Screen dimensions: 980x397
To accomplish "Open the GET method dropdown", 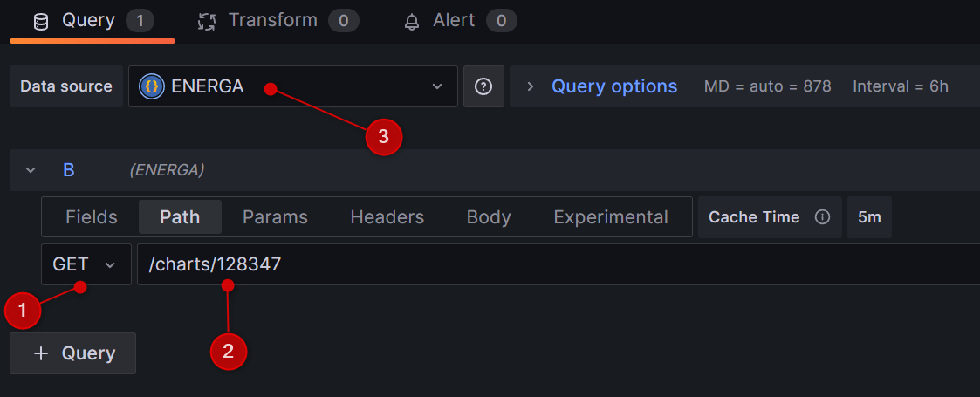I will [x=86, y=264].
